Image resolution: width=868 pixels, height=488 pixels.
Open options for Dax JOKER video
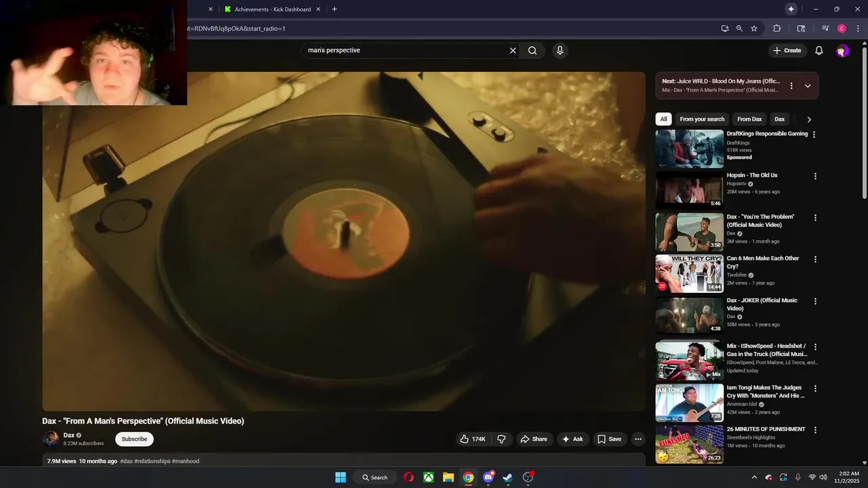click(815, 301)
